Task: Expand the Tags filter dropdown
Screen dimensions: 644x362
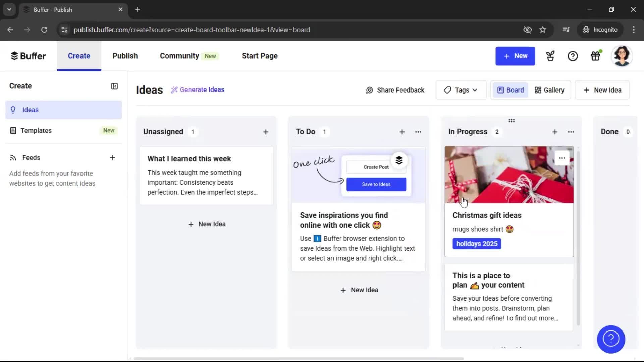Action: tap(461, 90)
